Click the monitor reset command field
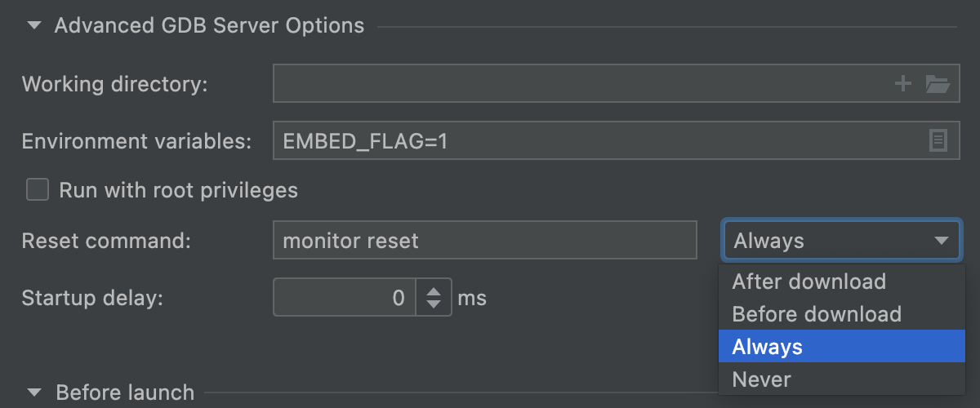The width and height of the screenshot is (980, 408). pyautogui.click(x=485, y=241)
